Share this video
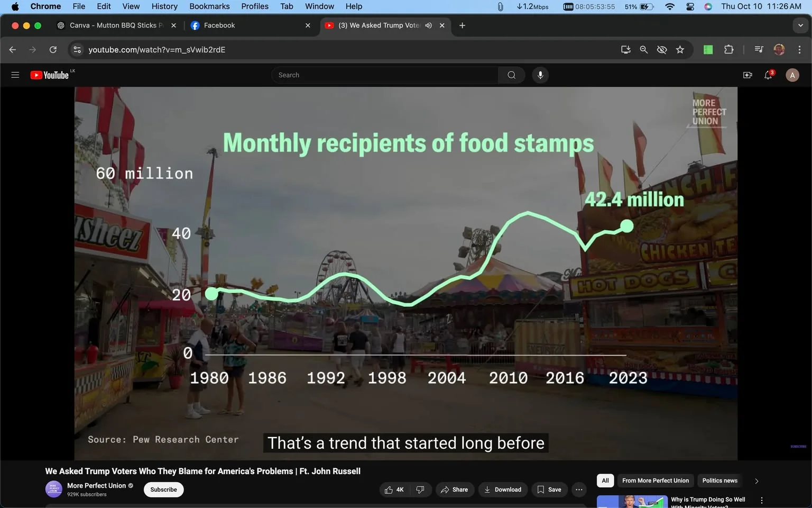This screenshot has width=812, height=508. pyautogui.click(x=455, y=490)
